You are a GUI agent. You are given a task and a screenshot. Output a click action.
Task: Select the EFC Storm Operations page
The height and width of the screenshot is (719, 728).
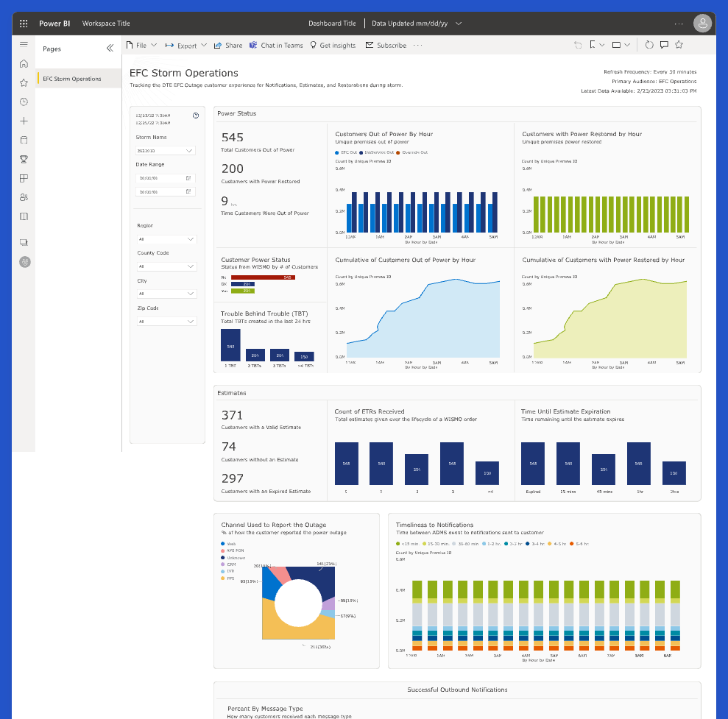coord(78,79)
